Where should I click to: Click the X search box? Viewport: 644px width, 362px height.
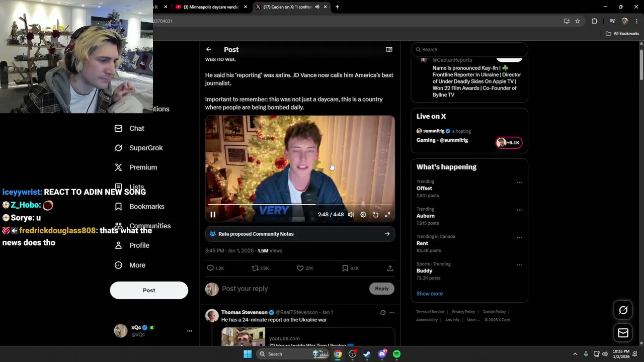coord(469,49)
